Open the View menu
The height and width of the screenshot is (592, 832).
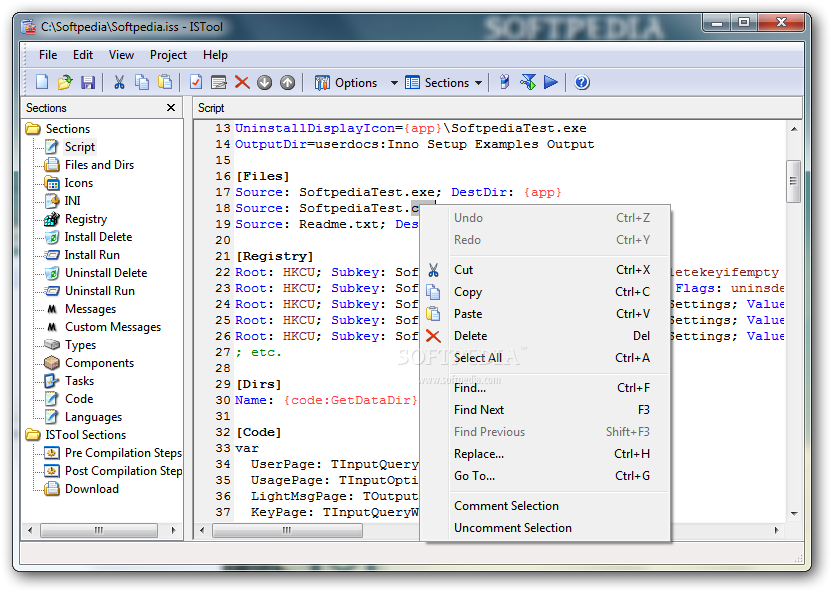(121, 55)
